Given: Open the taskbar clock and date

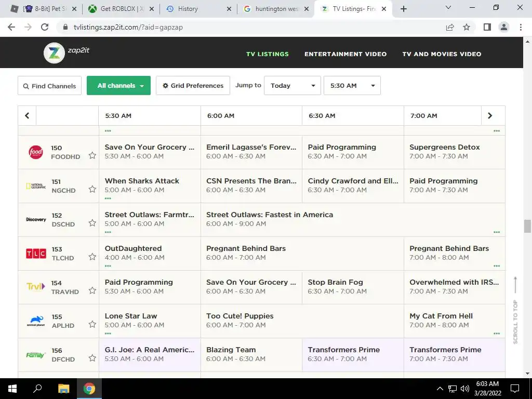Looking at the screenshot, I should point(487,389).
